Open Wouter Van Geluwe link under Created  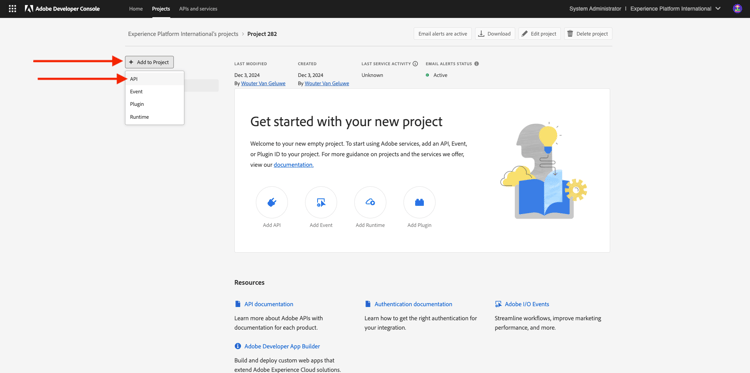tap(327, 83)
